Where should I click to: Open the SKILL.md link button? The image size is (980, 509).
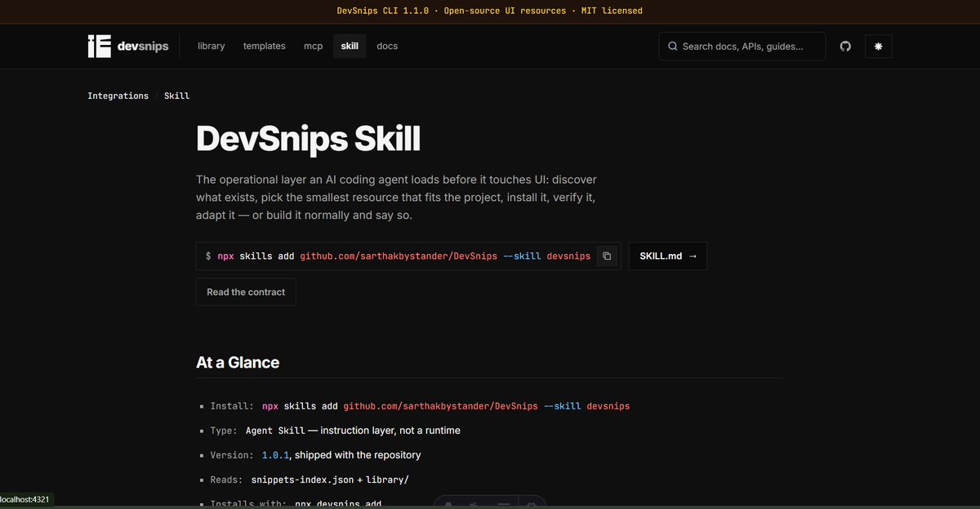pyautogui.click(x=668, y=256)
